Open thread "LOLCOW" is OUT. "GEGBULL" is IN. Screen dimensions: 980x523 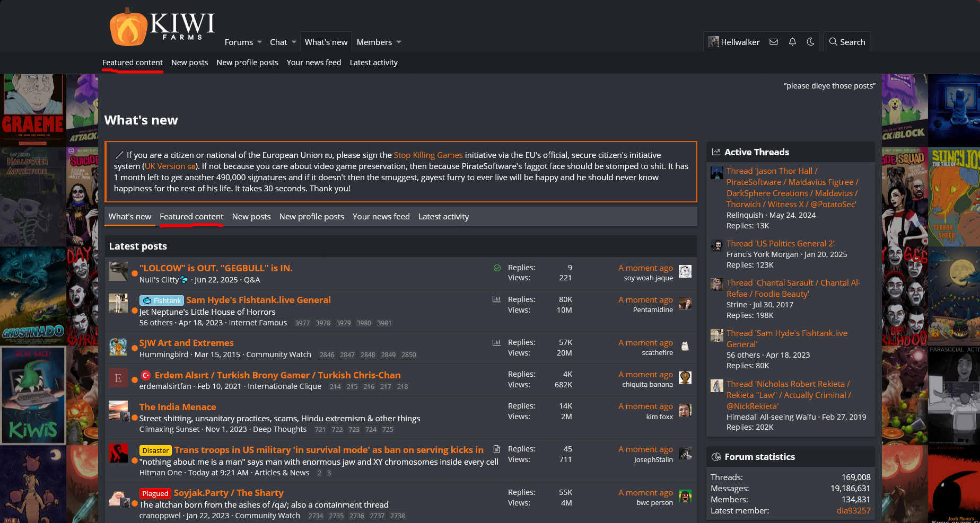tap(216, 268)
